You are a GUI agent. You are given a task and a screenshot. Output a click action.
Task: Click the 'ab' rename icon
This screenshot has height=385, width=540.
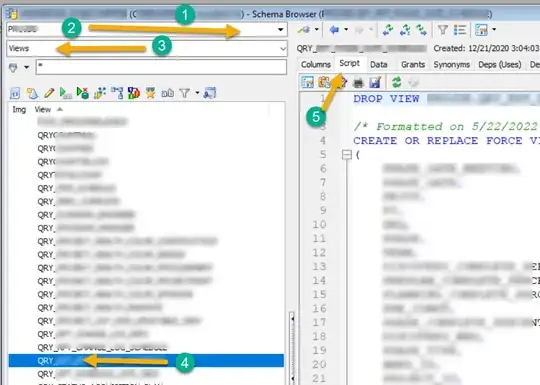167,93
